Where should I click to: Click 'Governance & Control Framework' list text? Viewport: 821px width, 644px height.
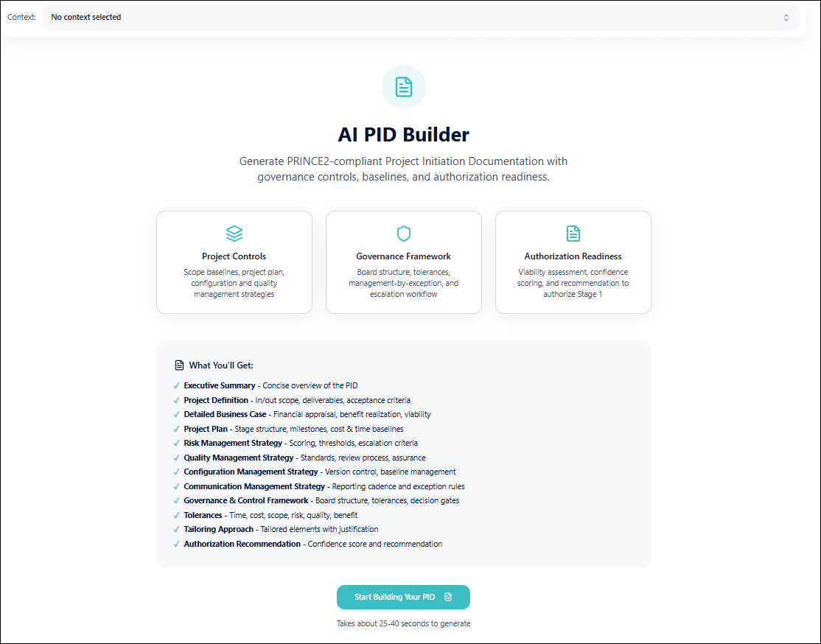(x=246, y=500)
